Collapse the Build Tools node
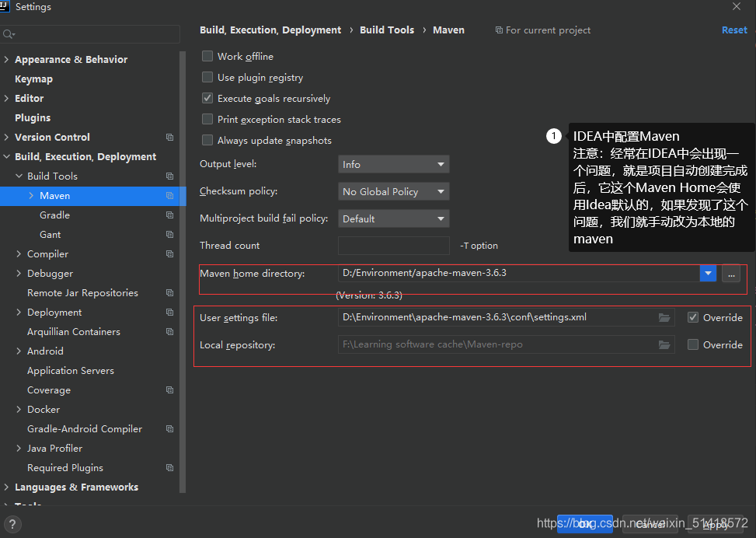This screenshot has height=538, width=756. (19, 176)
